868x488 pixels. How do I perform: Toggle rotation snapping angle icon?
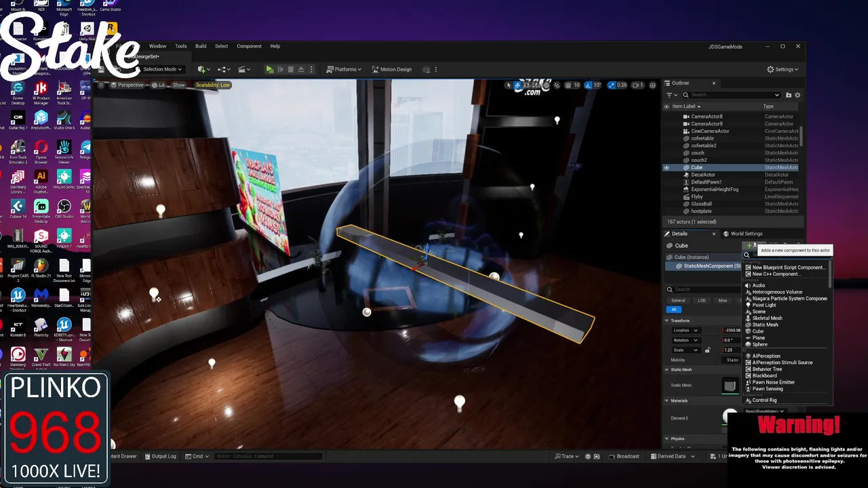coord(589,85)
